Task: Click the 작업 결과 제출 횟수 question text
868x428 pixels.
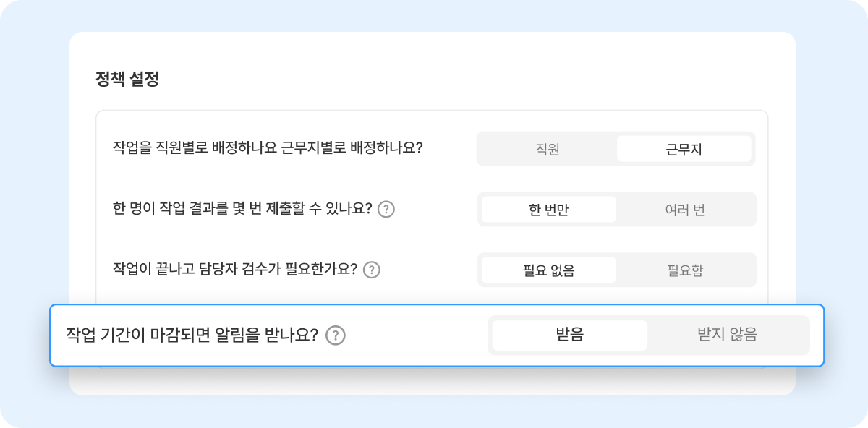Action: (x=242, y=210)
